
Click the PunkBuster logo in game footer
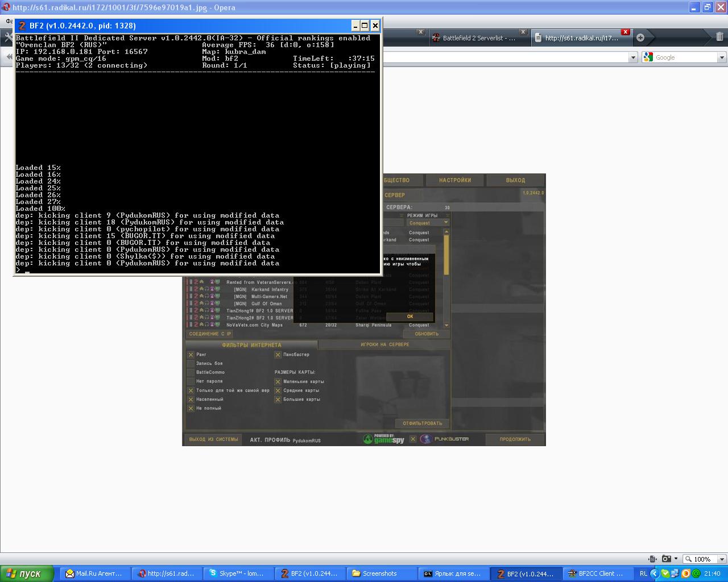pos(444,439)
